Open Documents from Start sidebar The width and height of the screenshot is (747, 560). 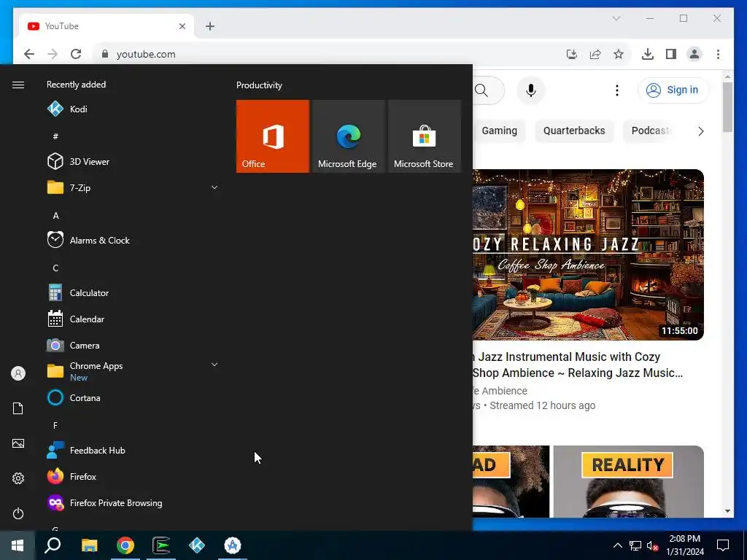[18, 408]
